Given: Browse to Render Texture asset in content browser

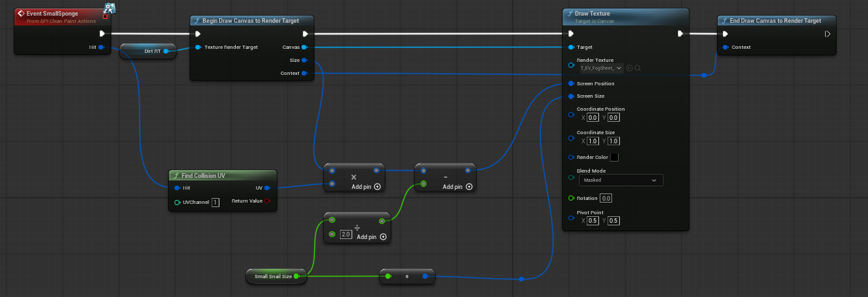Looking at the screenshot, I should [x=637, y=68].
